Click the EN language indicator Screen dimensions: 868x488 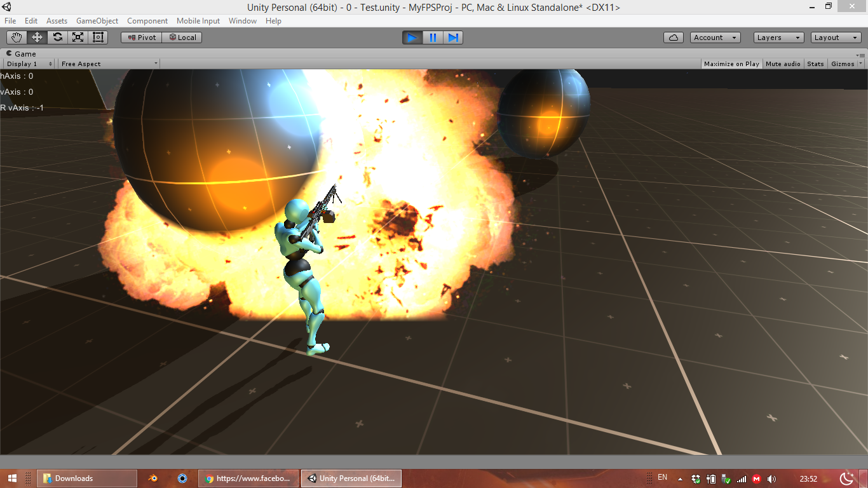[662, 478]
